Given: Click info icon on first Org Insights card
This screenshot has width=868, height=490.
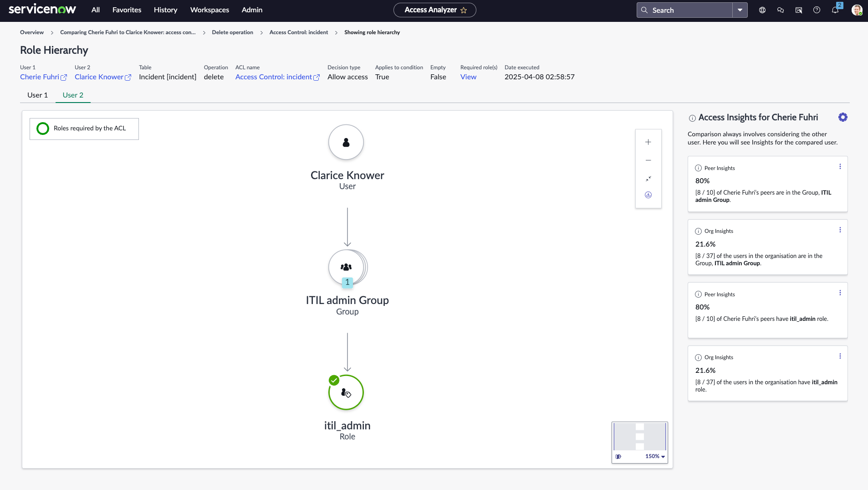Looking at the screenshot, I should tap(699, 231).
